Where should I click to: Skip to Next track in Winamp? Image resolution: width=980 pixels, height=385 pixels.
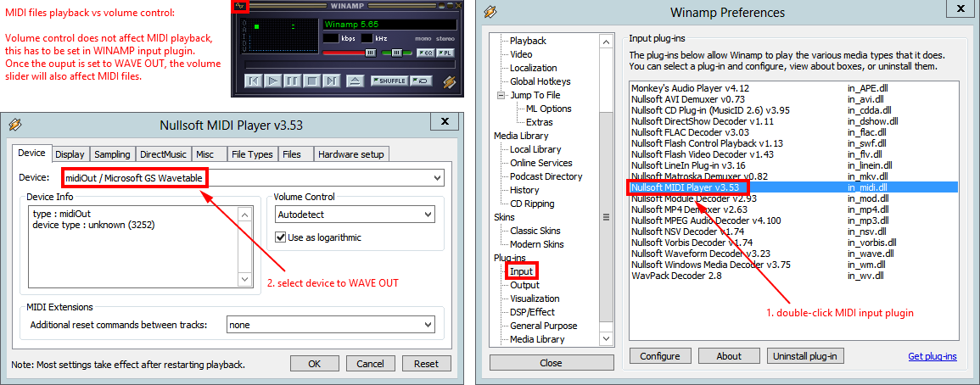331,81
